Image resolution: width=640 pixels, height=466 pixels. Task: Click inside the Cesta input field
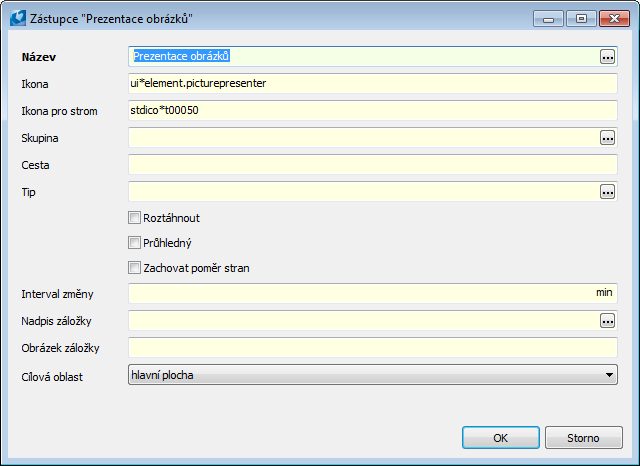coord(373,164)
